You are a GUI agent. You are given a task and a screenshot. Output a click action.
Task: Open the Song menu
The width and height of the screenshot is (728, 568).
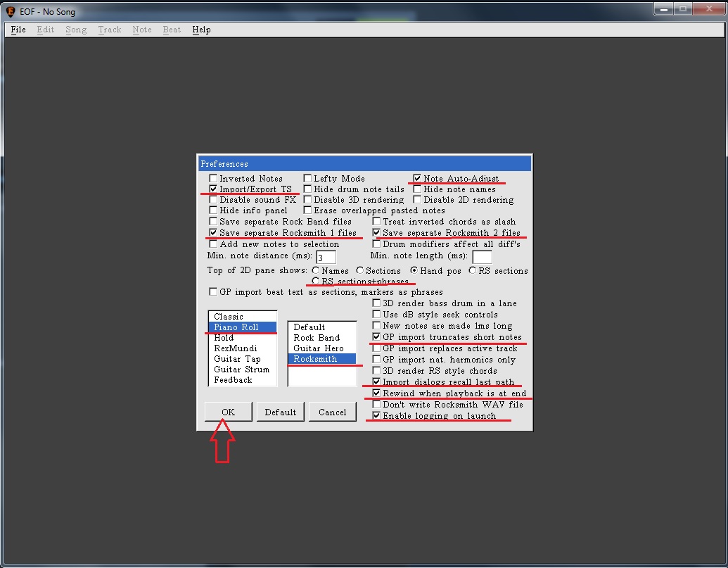[76, 30]
